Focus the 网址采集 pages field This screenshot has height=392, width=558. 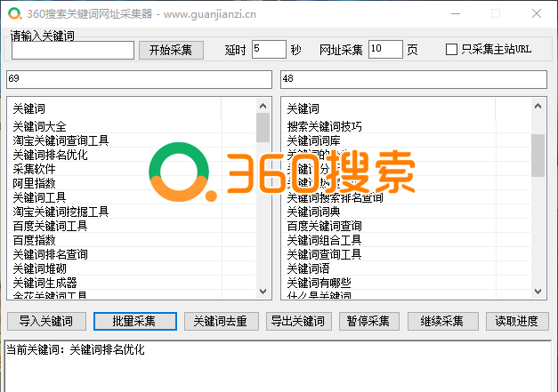[385, 49]
